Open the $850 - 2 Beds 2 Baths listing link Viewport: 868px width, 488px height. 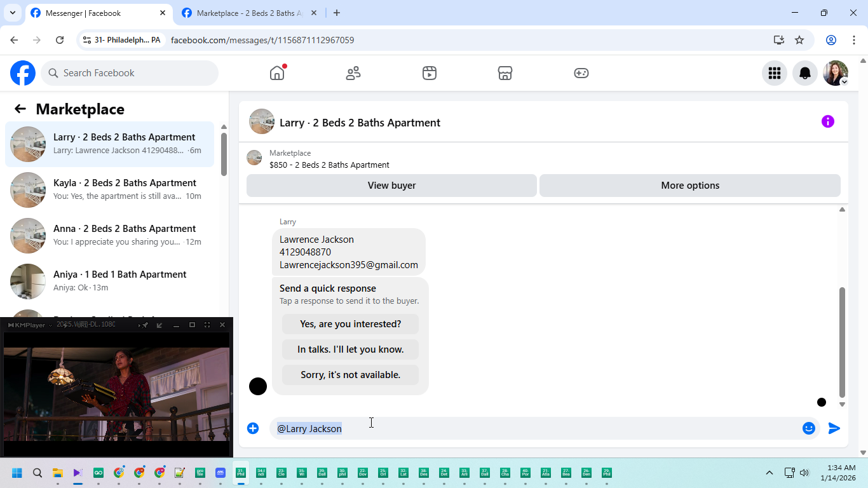tap(329, 165)
